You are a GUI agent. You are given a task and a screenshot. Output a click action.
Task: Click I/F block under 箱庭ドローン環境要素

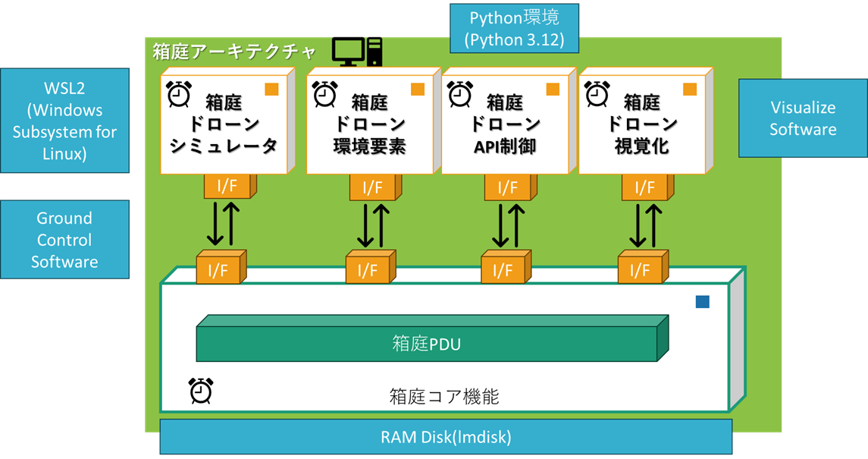[375, 187]
